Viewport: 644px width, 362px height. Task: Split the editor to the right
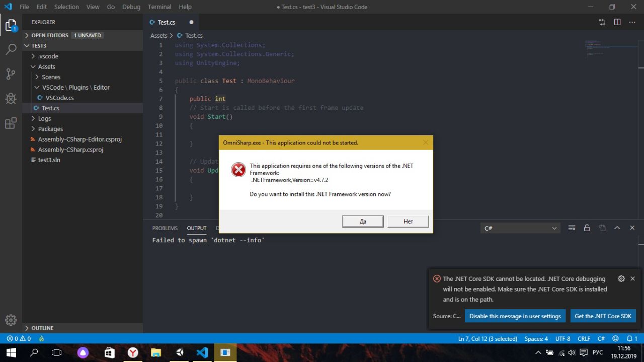pos(617,22)
